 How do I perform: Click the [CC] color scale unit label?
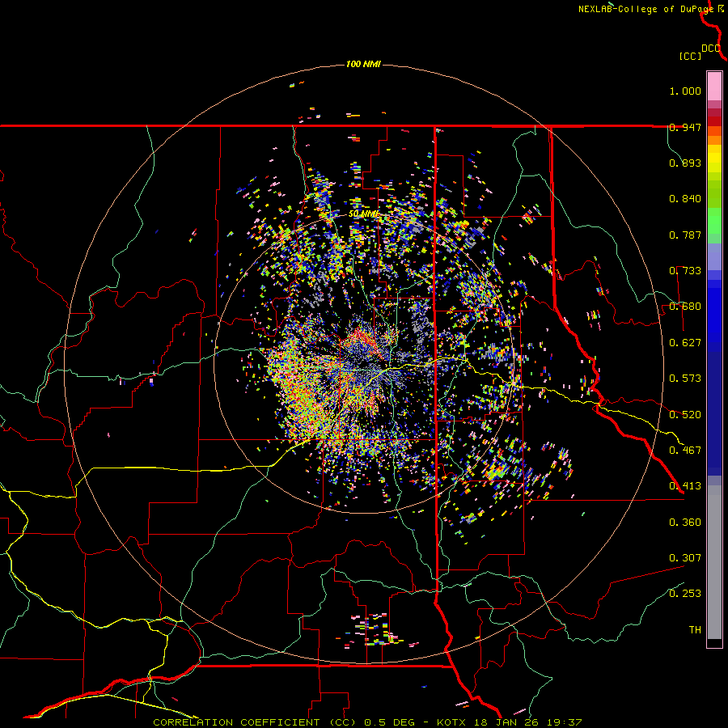click(x=690, y=56)
